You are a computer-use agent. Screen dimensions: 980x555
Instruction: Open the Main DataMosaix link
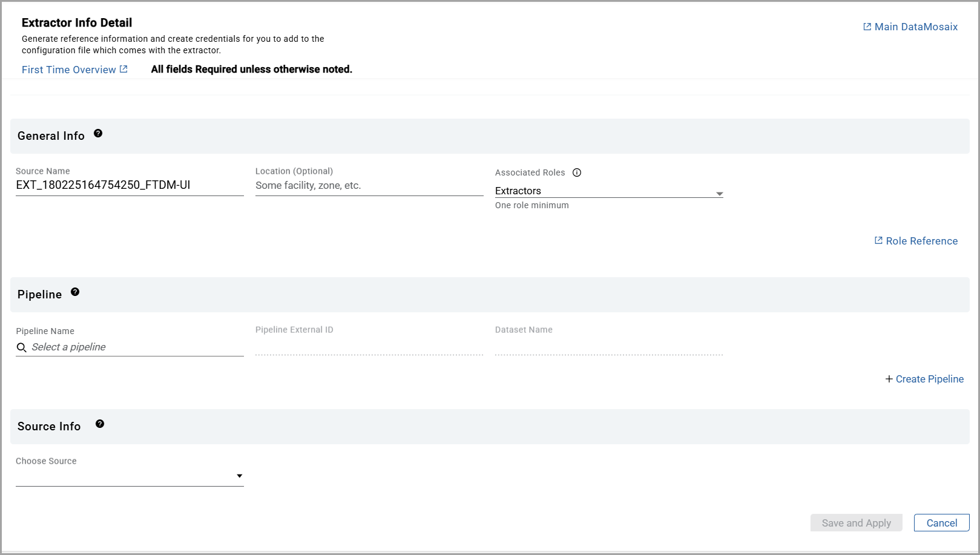[x=916, y=27]
